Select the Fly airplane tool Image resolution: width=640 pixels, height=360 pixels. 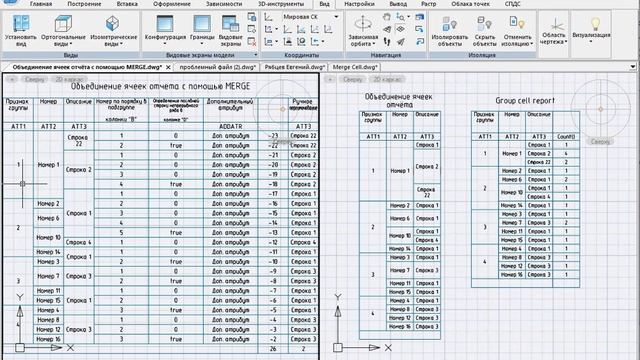point(401,41)
